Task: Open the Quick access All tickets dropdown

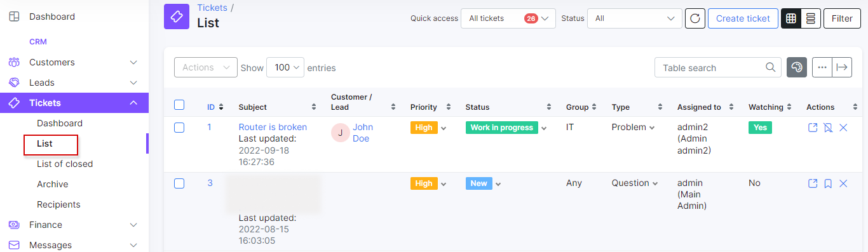Action: [508, 18]
